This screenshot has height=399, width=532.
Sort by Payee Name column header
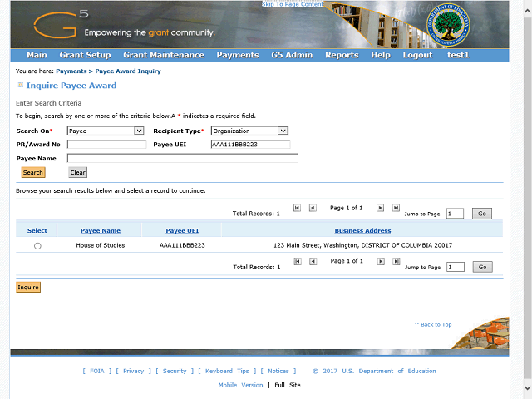[101, 231]
